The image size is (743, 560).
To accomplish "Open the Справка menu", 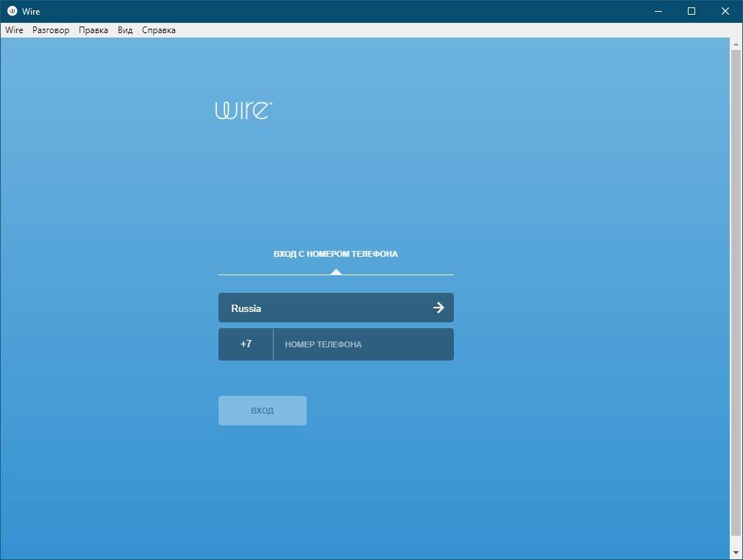I will (159, 30).
